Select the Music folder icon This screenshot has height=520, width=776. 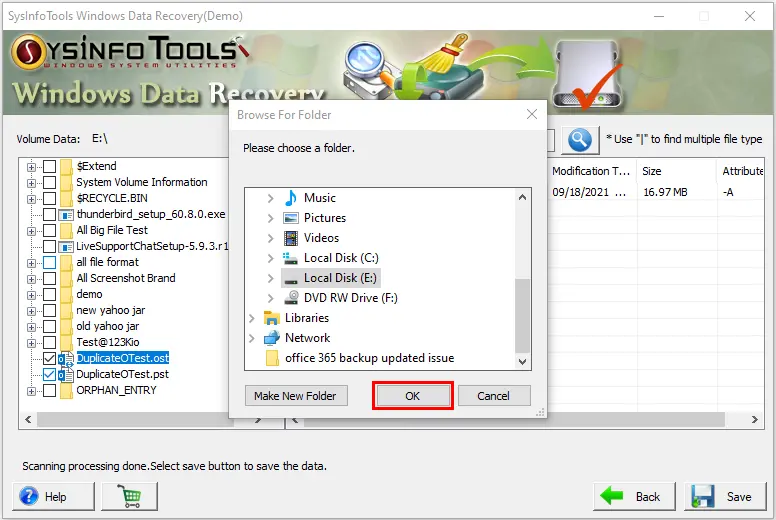(x=291, y=198)
